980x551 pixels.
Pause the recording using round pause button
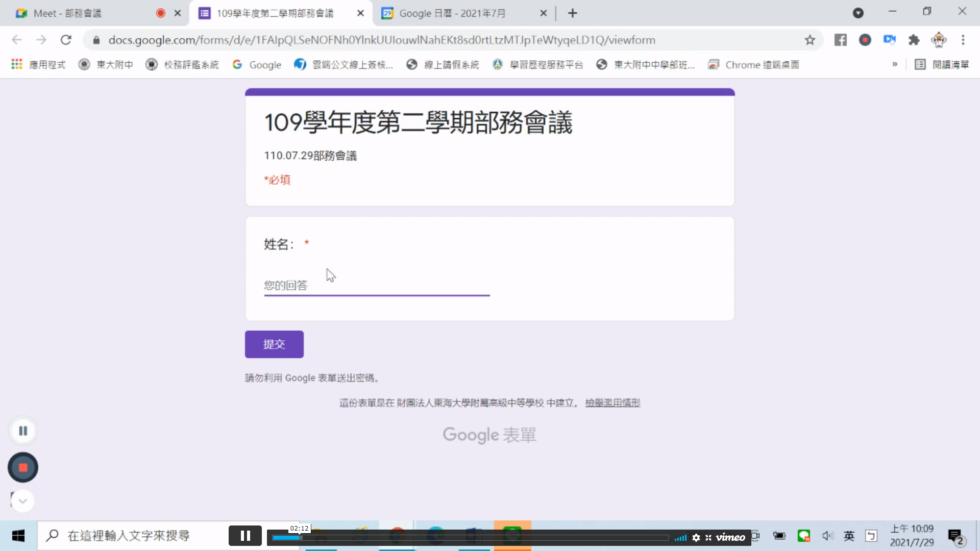(23, 431)
